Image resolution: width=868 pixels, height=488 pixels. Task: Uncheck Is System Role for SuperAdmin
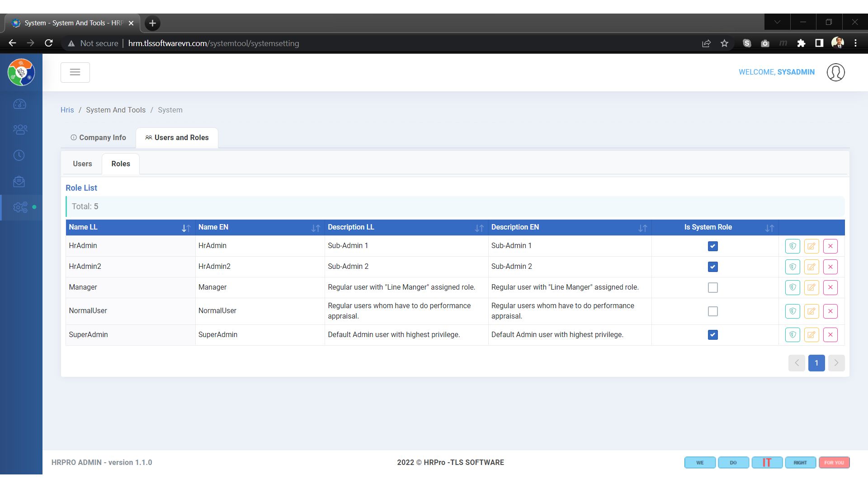click(x=712, y=335)
